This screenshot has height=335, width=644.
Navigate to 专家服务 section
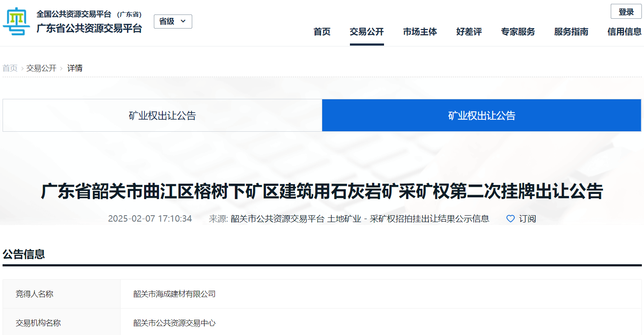pos(518,32)
